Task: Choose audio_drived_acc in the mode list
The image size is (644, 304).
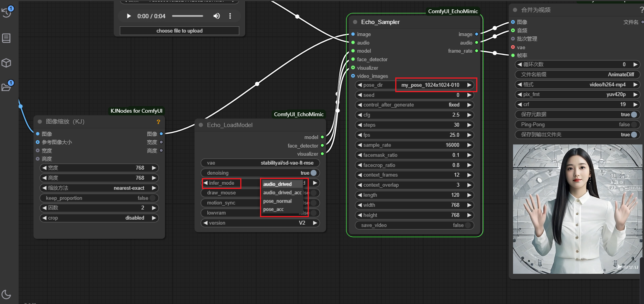Action: (282, 192)
